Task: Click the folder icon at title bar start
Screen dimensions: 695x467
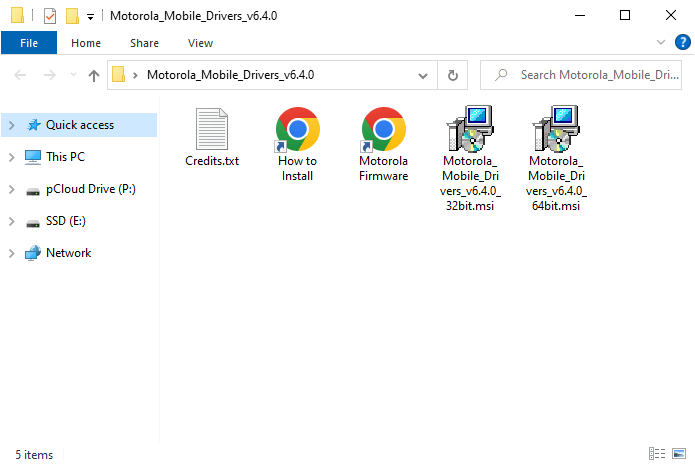Action: click(17, 15)
